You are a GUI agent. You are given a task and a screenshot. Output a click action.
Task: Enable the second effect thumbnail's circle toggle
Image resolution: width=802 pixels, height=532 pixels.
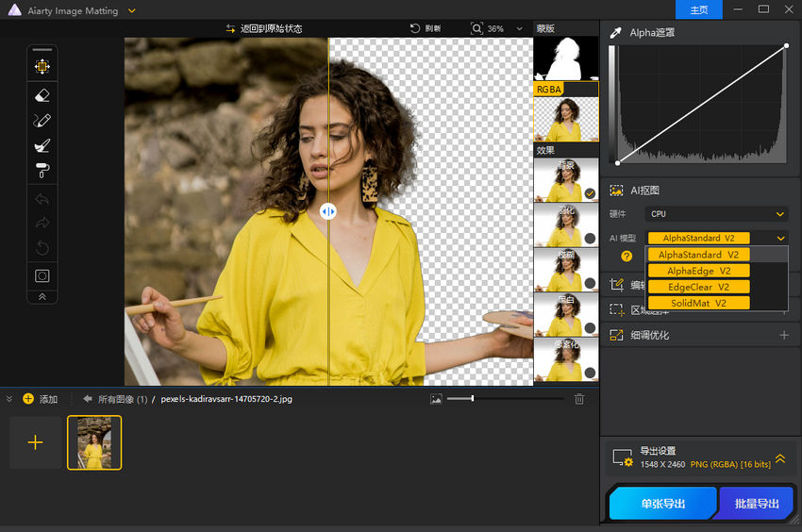[x=590, y=239]
